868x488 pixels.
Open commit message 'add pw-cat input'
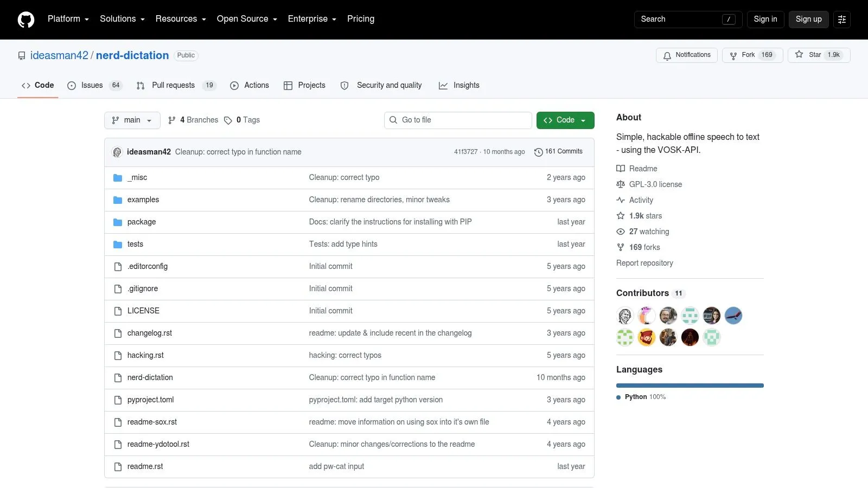click(336, 467)
